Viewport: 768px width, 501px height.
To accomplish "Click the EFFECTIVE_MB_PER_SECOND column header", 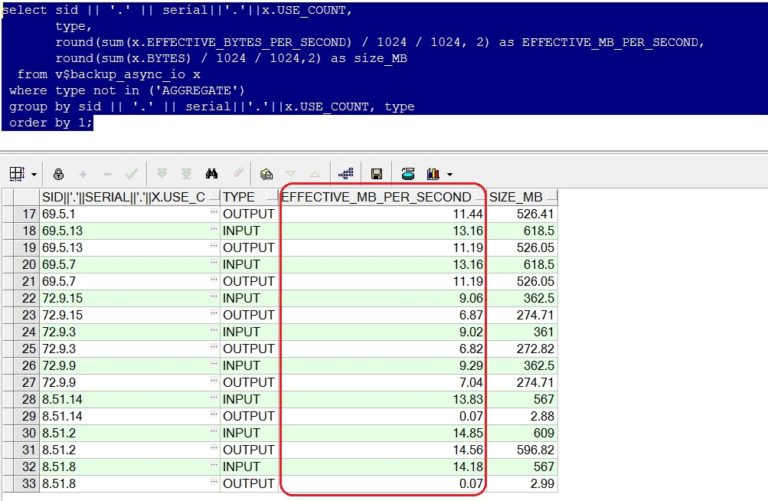I will click(x=383, y=197).
